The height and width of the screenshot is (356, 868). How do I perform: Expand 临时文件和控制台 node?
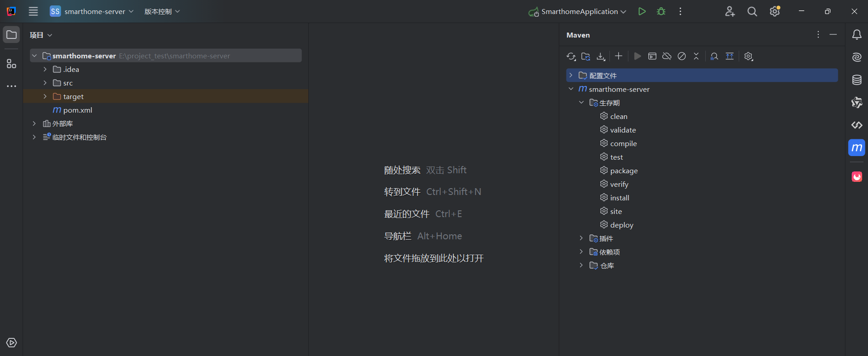[34, 137]
